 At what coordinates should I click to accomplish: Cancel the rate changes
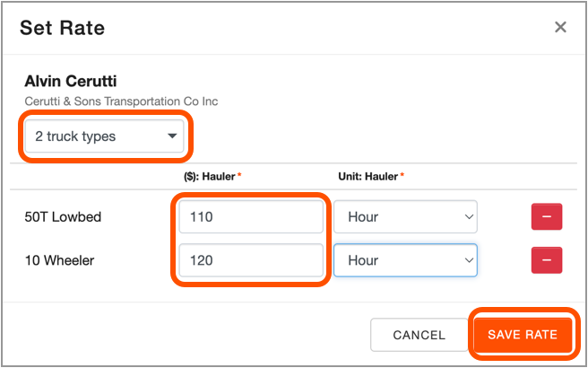[x=419, y=335]
